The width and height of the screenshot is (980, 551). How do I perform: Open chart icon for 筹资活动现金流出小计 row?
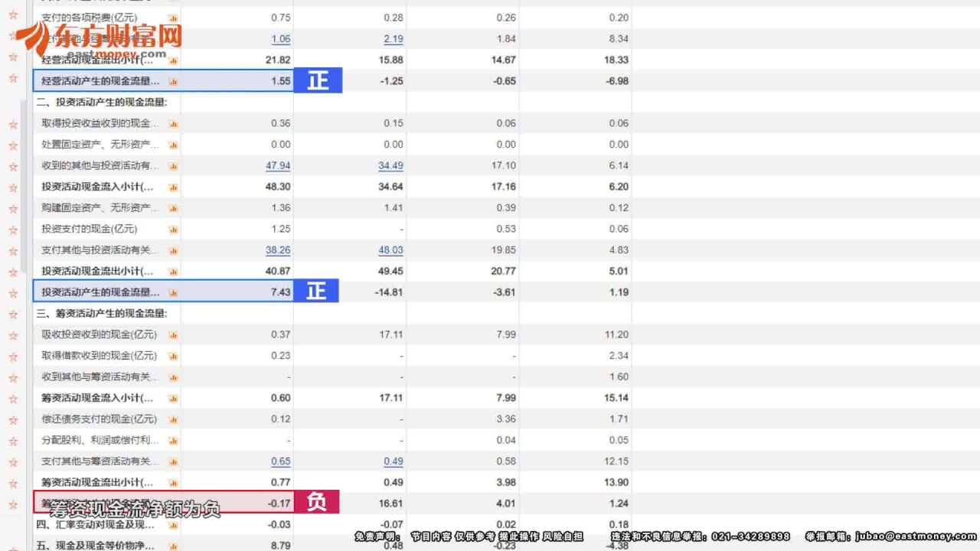(x=173, y=483)
